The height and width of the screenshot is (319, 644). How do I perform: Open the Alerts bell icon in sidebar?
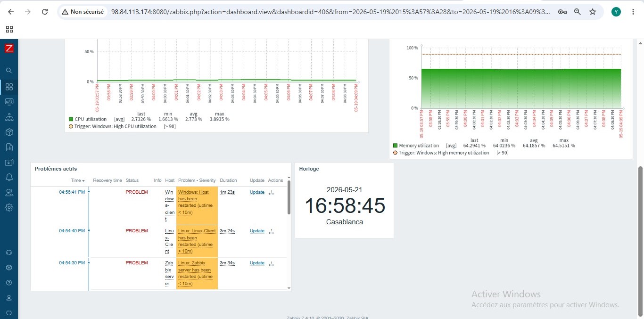point(9,177)
